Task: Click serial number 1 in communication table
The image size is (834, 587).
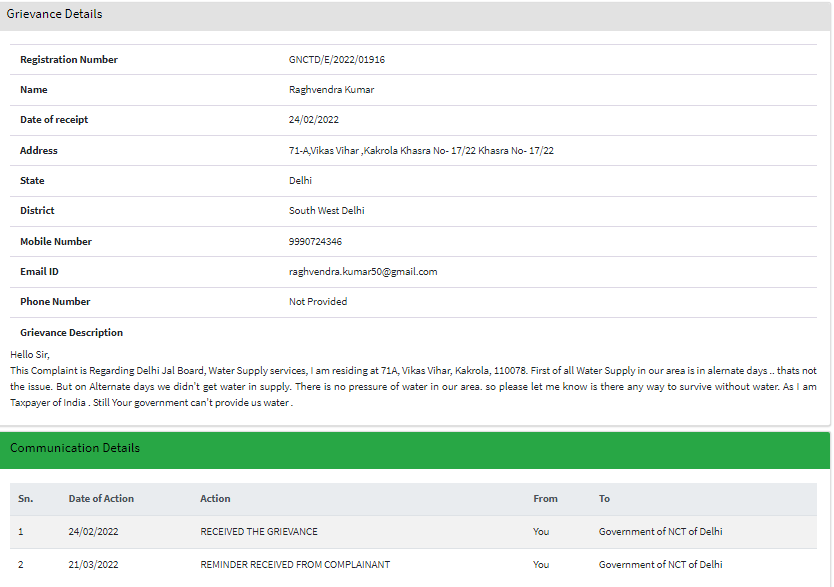Action: click(x=21, y=532)
